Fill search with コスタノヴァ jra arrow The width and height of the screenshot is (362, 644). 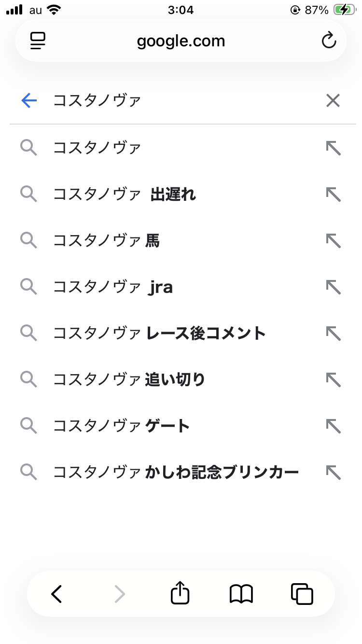tap(333, 287)
